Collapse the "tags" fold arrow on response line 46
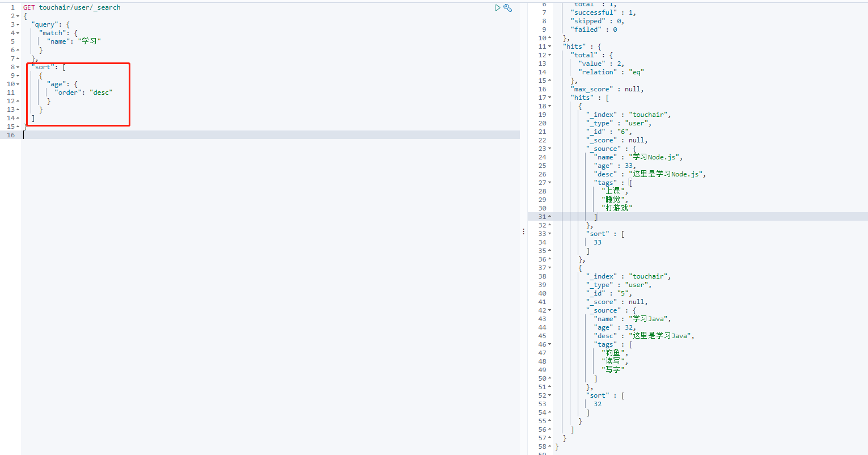868x455 pixels. point(549,344)
